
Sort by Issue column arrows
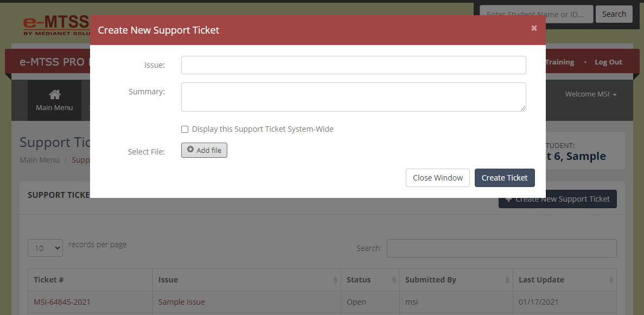tap(335, 280)
